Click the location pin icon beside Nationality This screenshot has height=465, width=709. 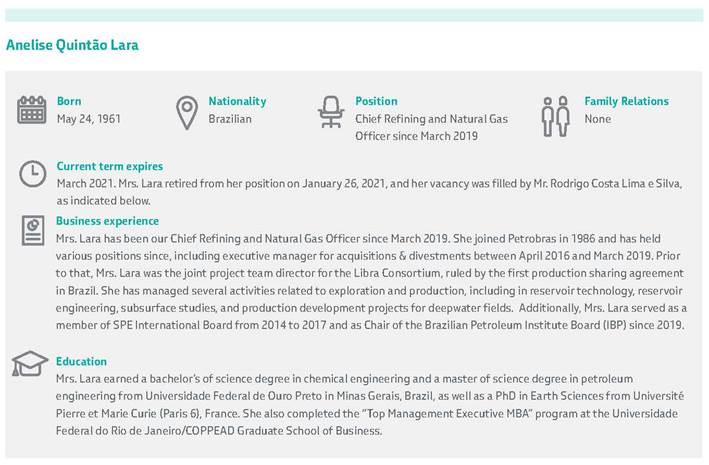point(186,112)
